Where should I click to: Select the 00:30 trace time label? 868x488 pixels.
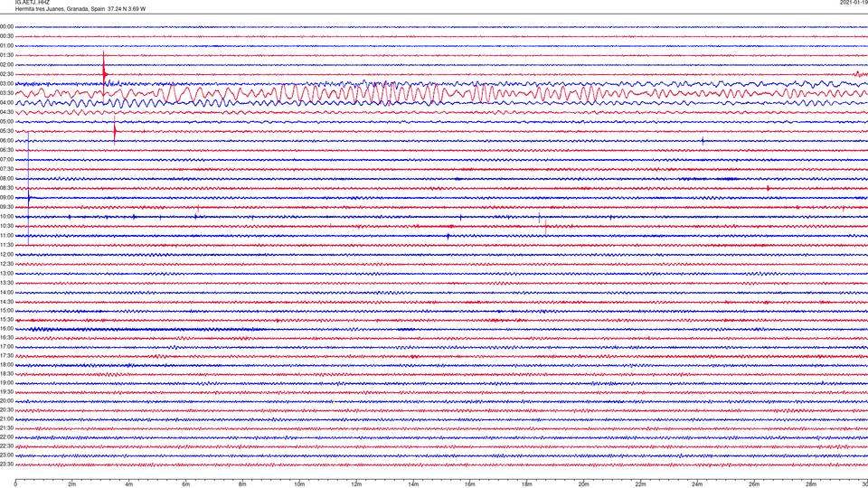pos(6,36)
